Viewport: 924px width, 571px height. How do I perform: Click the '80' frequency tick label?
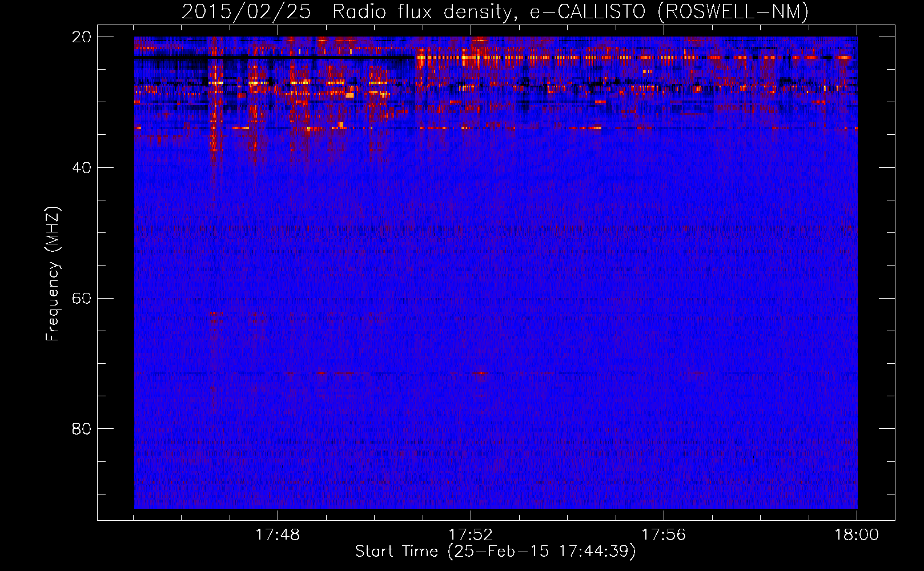(x=82, y=429)
